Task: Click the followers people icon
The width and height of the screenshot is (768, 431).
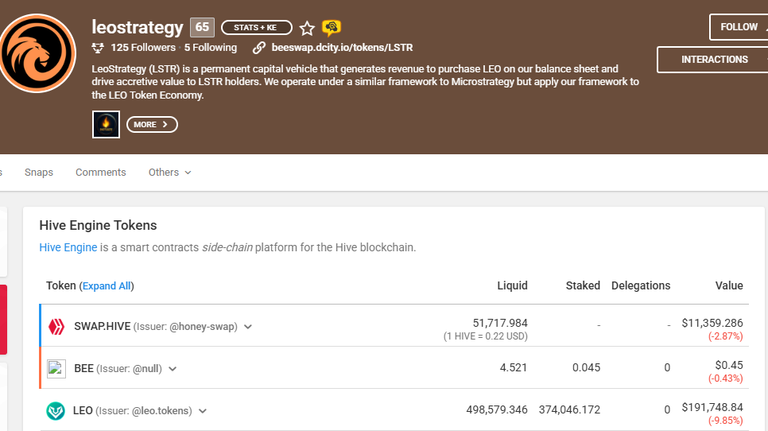Action: 98,48
